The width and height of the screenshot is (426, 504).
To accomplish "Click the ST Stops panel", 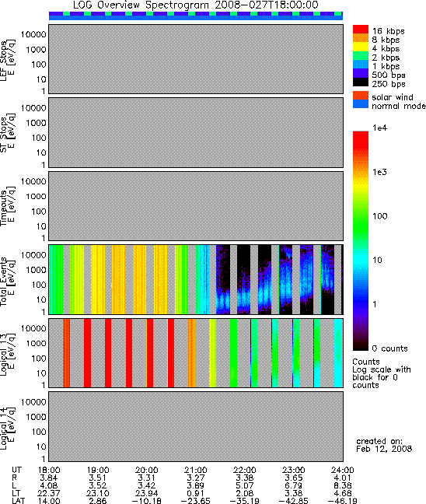I will [x=196, y=132].
